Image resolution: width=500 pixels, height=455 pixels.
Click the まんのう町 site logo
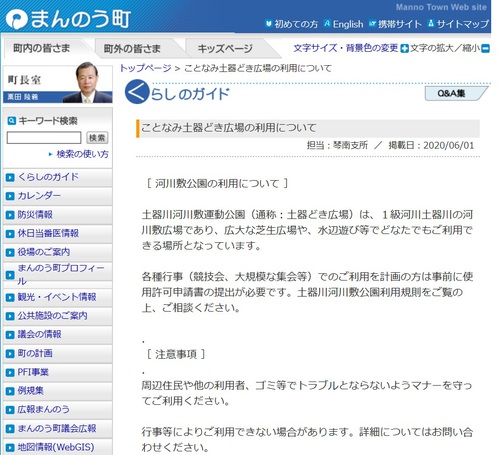tap(68, 18)
